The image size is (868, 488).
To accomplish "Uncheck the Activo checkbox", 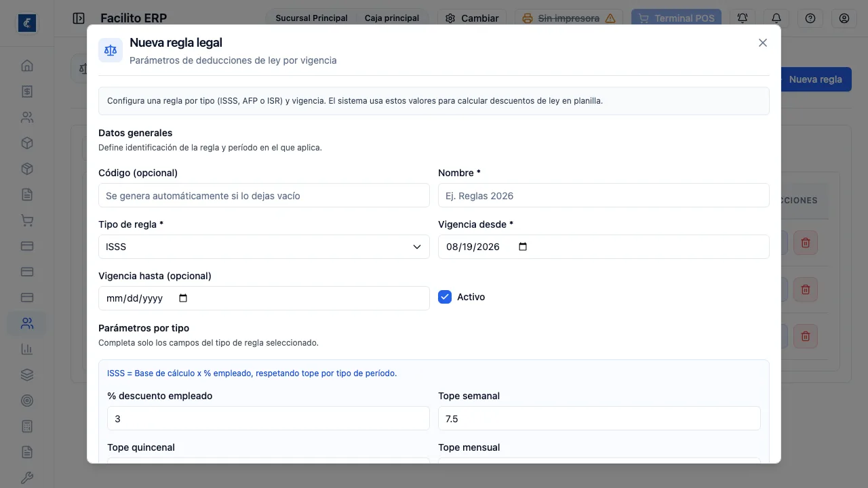I will pyautogui.click(x=445, y=297).
